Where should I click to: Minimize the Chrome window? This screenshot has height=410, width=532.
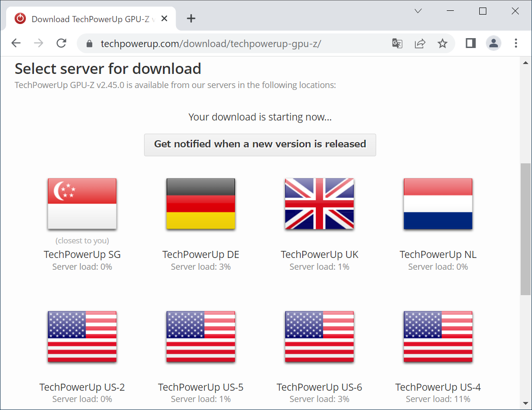(x=450, y=11)
